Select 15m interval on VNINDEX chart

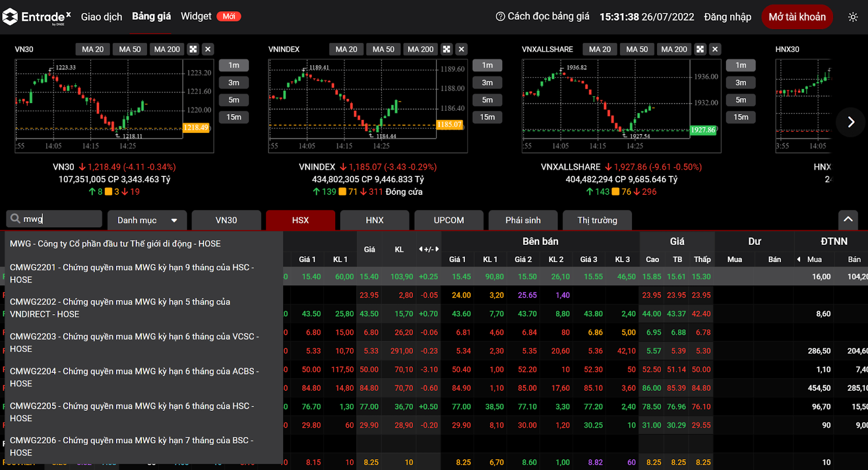pos(487,117)
